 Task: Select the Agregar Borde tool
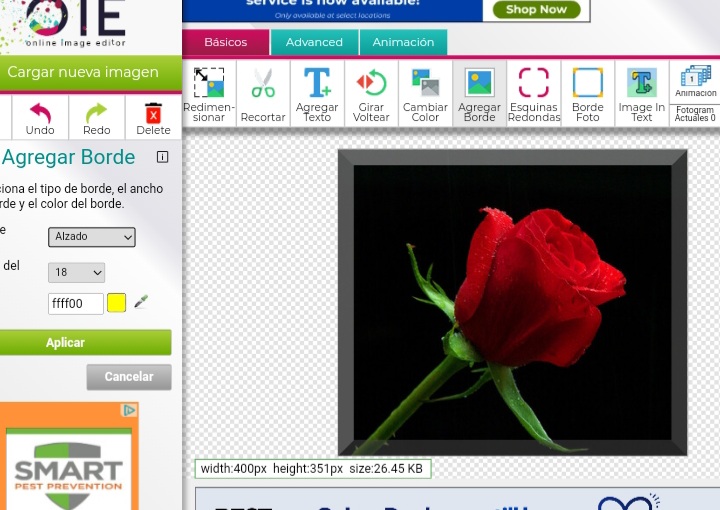tap(479, 93)
